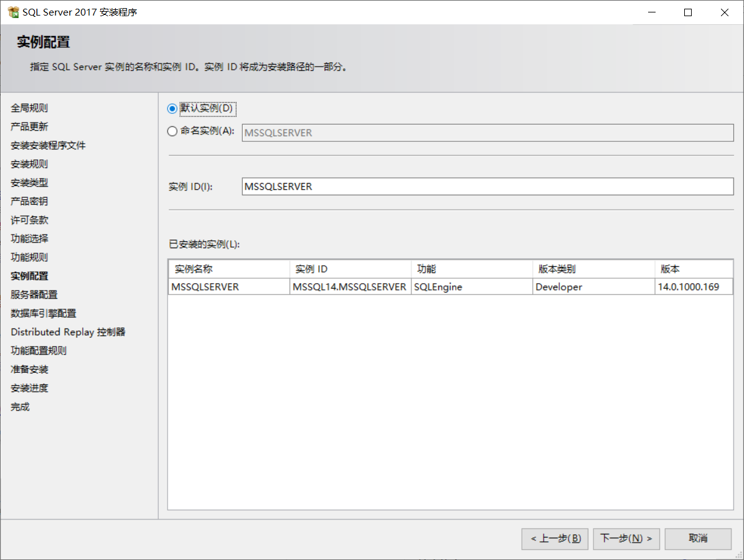
Task: Click the SQL Server installer title bar icon
Action: 13,12
